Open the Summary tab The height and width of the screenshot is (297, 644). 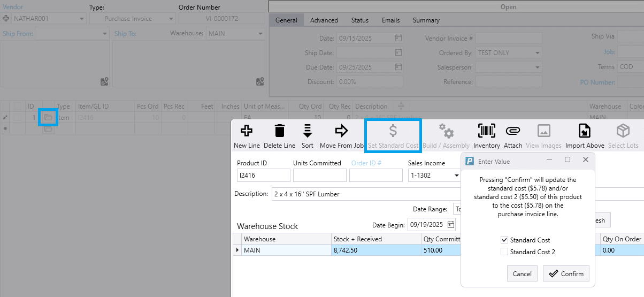click(426, 20)
